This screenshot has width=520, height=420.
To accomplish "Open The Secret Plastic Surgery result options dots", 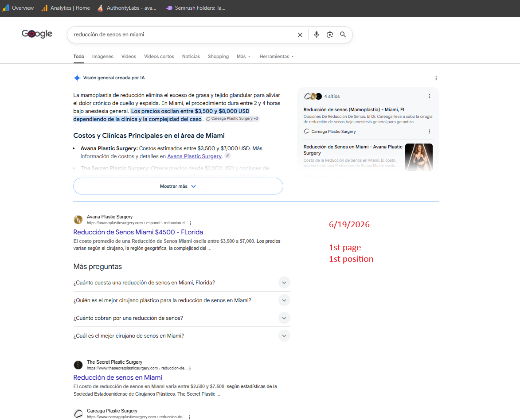I will point(190,368).
